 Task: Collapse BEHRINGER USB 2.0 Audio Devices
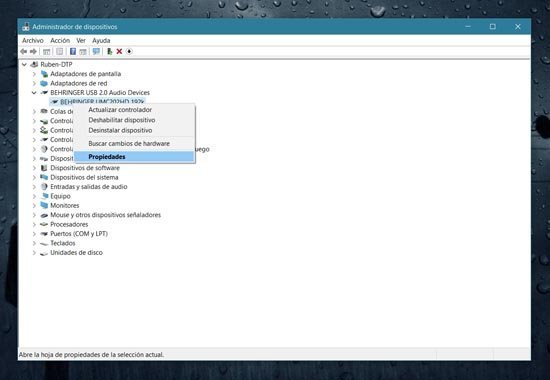click(x=34, y=93)
